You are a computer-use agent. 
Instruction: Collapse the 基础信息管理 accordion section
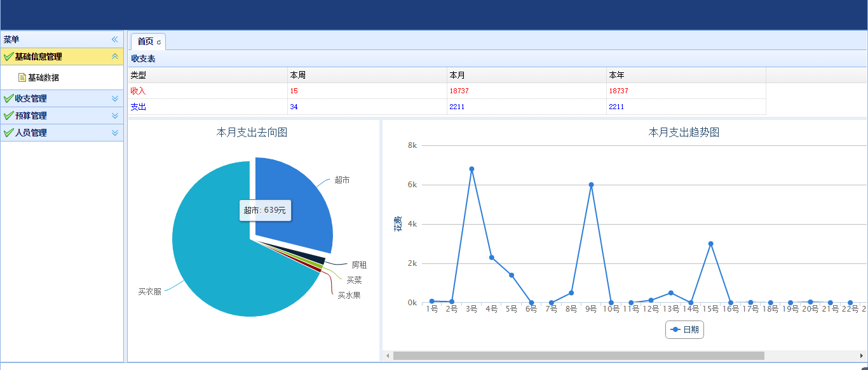tap(115, 56)
